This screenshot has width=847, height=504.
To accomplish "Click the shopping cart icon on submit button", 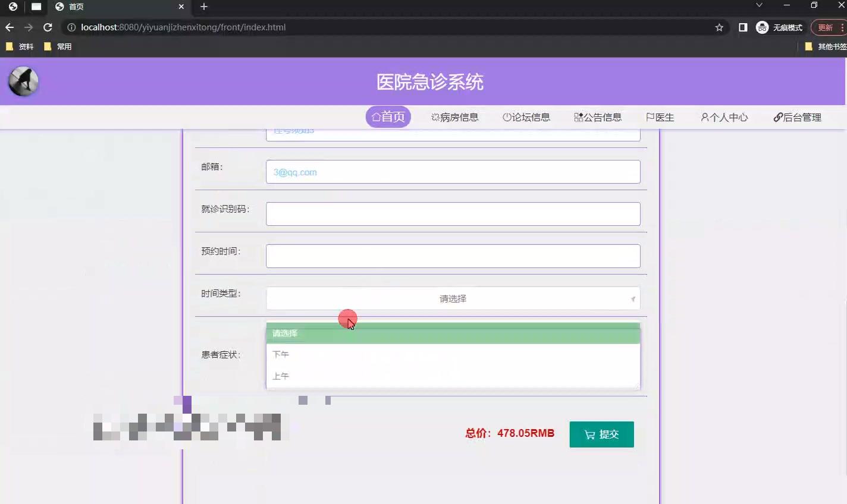I will click(x=589, y=434).
